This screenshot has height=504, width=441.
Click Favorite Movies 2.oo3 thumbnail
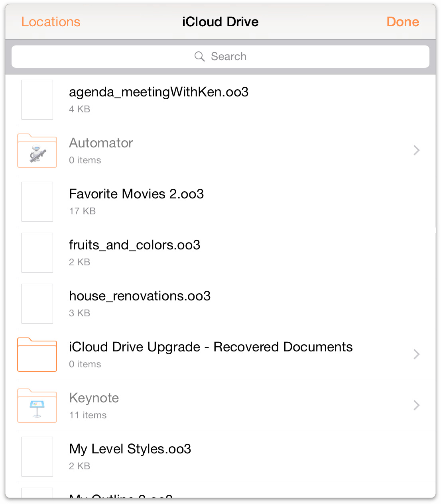click(37, 202)
